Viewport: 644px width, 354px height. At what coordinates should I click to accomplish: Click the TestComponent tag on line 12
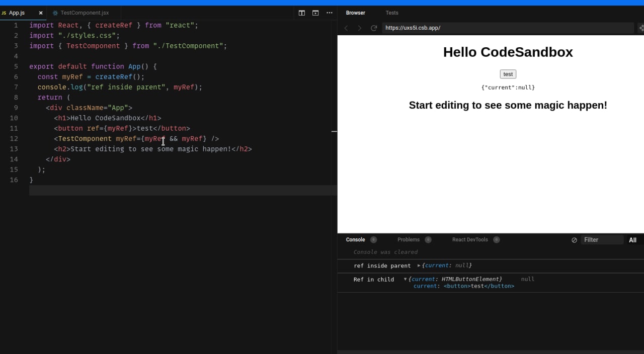tap(85, 139)
